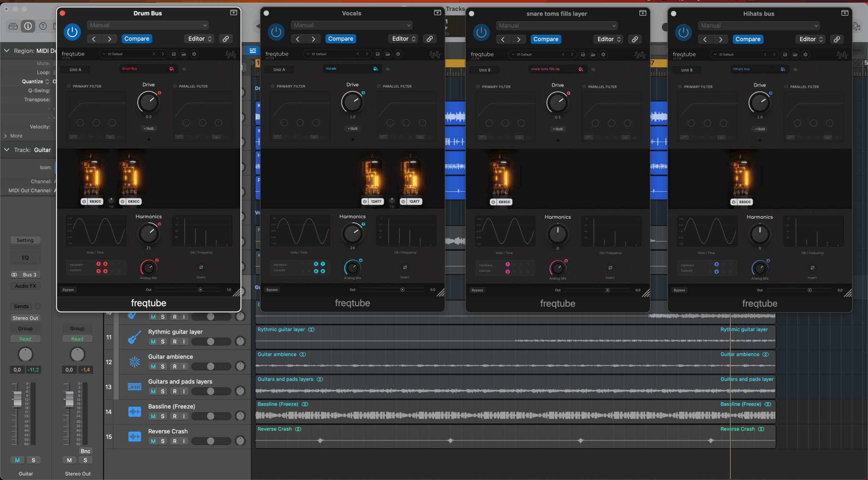Toggle power button in Vocals plugin window
This screenshot has width=868, height=480.
tap(276, 32)
